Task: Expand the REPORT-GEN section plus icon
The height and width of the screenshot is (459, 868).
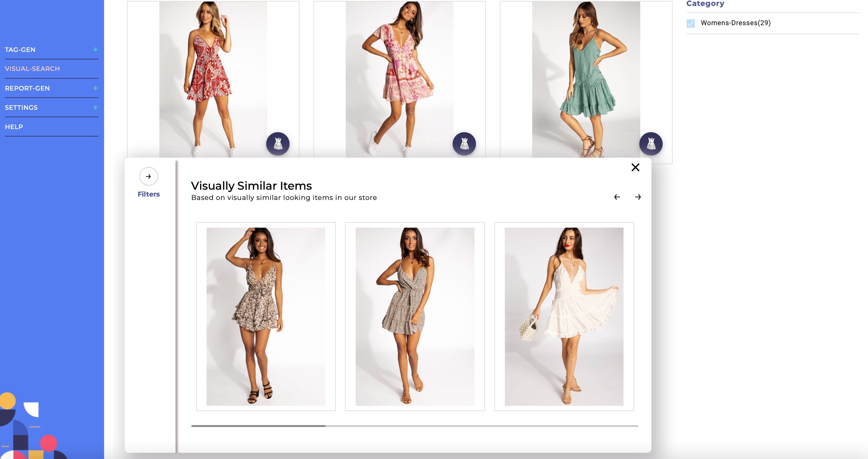Action: tap(95, 88)
